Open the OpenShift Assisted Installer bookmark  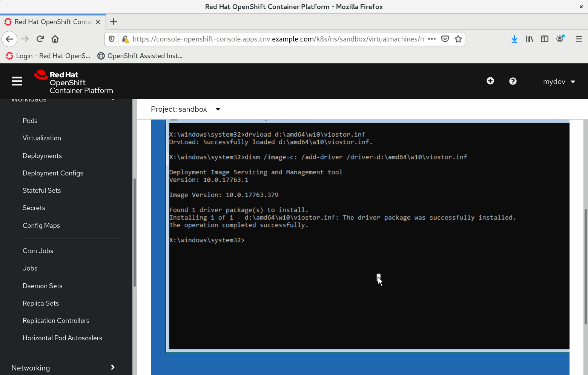coord(140,56)
